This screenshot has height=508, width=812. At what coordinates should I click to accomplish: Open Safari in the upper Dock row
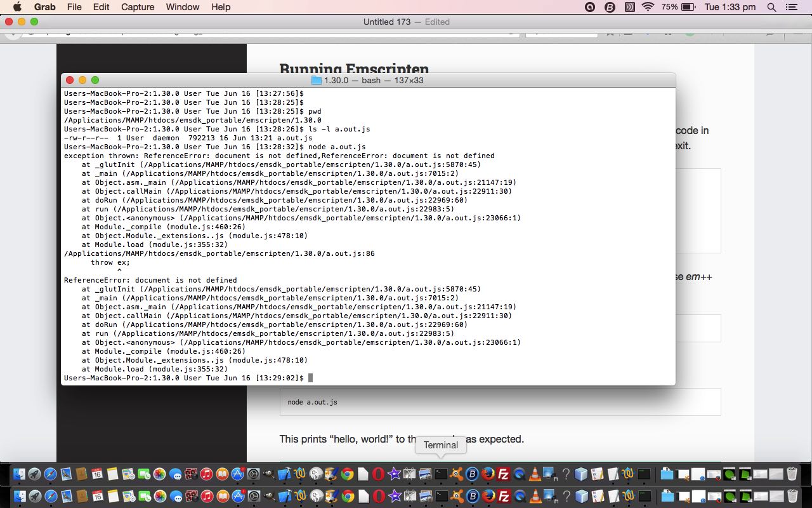[x=50, y=474]
